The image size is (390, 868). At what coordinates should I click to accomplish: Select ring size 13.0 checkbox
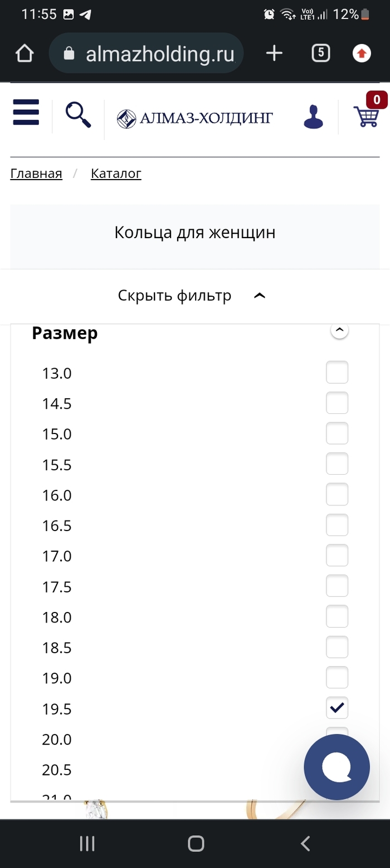point(337,373)
